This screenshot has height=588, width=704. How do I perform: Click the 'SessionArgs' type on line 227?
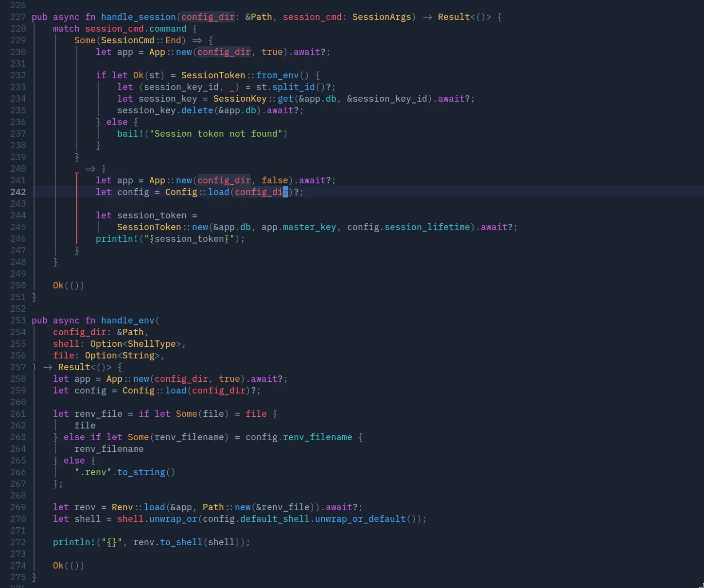(x=382, y=17)
